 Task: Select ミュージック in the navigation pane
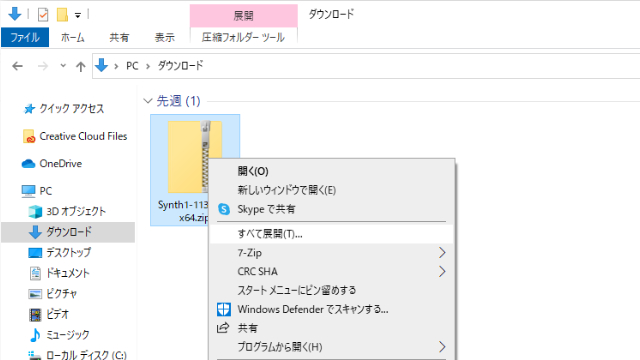coord(68,335)
